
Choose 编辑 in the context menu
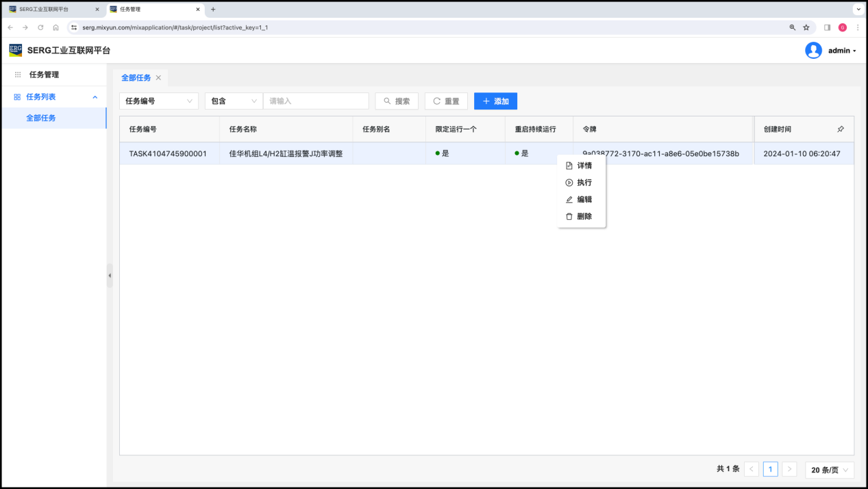click(579, 199)
